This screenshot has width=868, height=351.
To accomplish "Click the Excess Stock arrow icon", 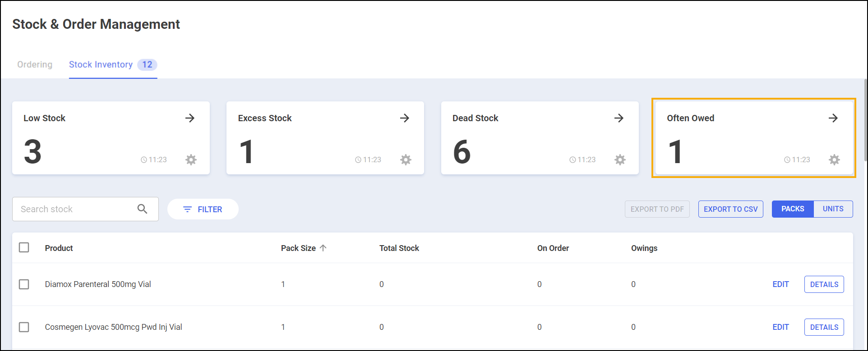I will (405, 118).
